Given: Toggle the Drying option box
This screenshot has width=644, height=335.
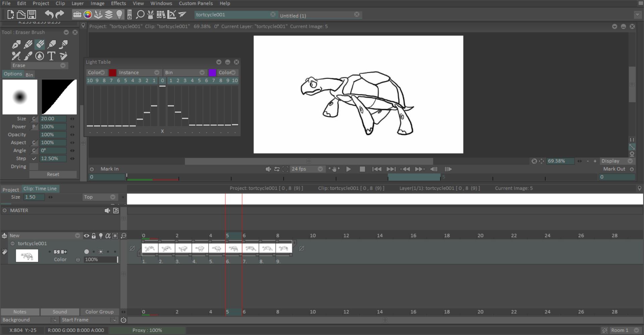Looking at the screenshot, I should coord(34,167).
